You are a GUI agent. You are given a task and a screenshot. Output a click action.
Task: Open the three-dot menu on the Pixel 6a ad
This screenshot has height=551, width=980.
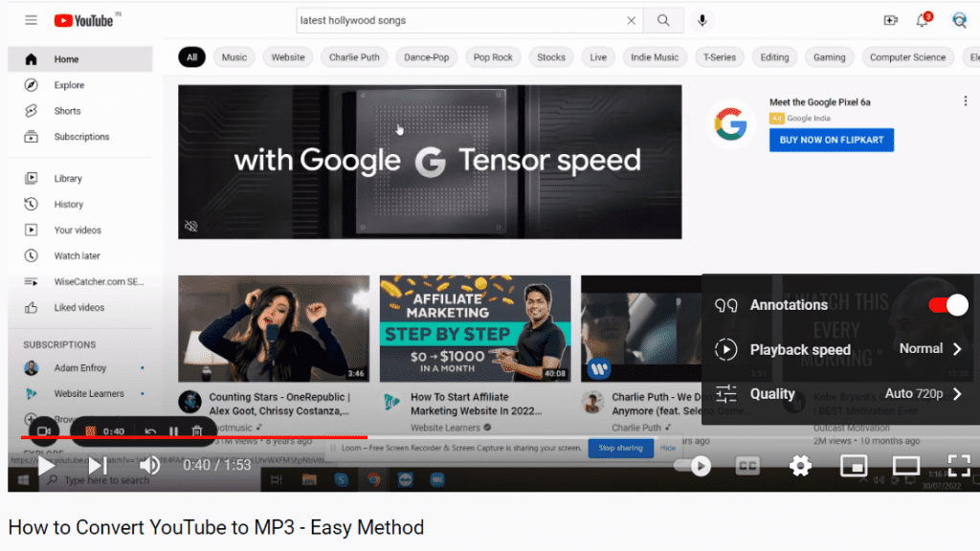966,101
